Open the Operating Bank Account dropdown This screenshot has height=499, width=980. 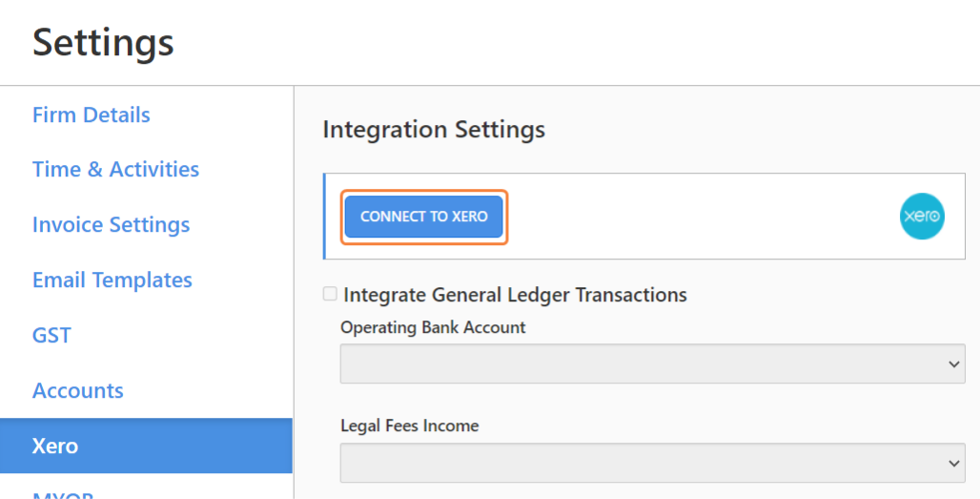(652, 364)
